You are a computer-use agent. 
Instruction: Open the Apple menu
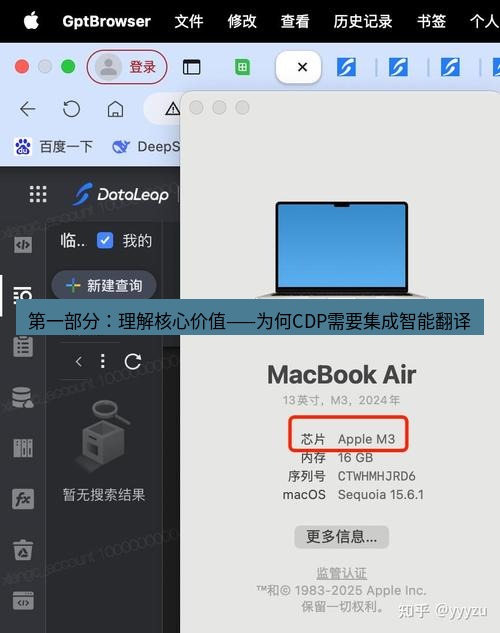pyautogui.click(x=31, y=21)
